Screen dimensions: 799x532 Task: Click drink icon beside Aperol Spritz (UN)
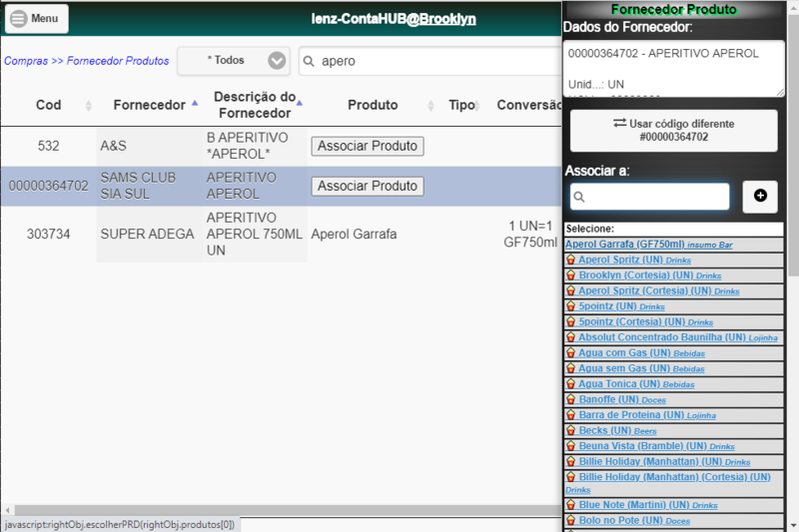(x=570, y=261)
